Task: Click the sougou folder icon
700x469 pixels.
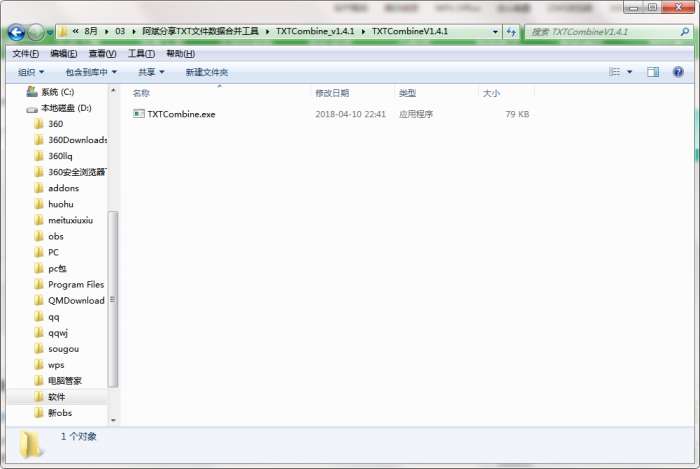Action: point(39,349)
